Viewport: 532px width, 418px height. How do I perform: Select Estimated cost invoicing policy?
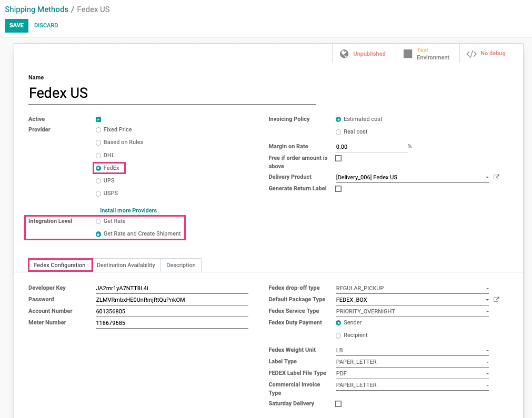(x=338, y=119)
